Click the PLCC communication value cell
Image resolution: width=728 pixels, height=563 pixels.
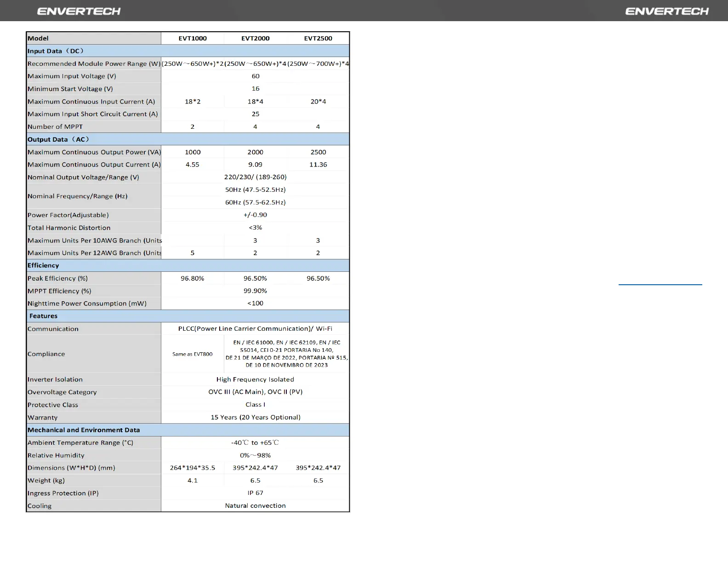point(255,329)
